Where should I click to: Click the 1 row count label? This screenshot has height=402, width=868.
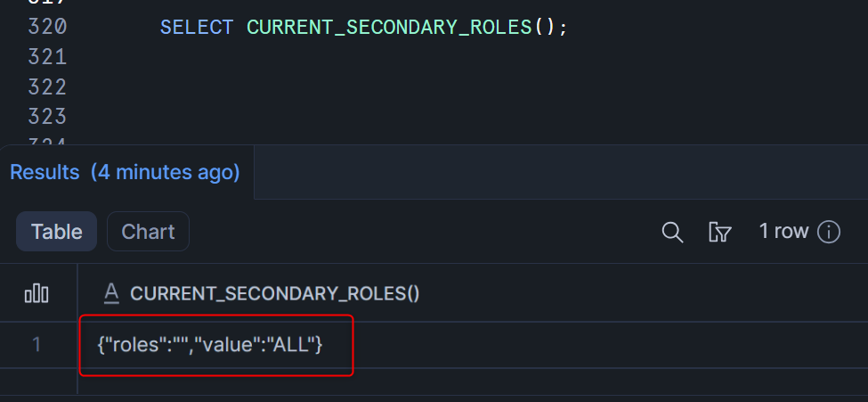(x=783, y=232)
